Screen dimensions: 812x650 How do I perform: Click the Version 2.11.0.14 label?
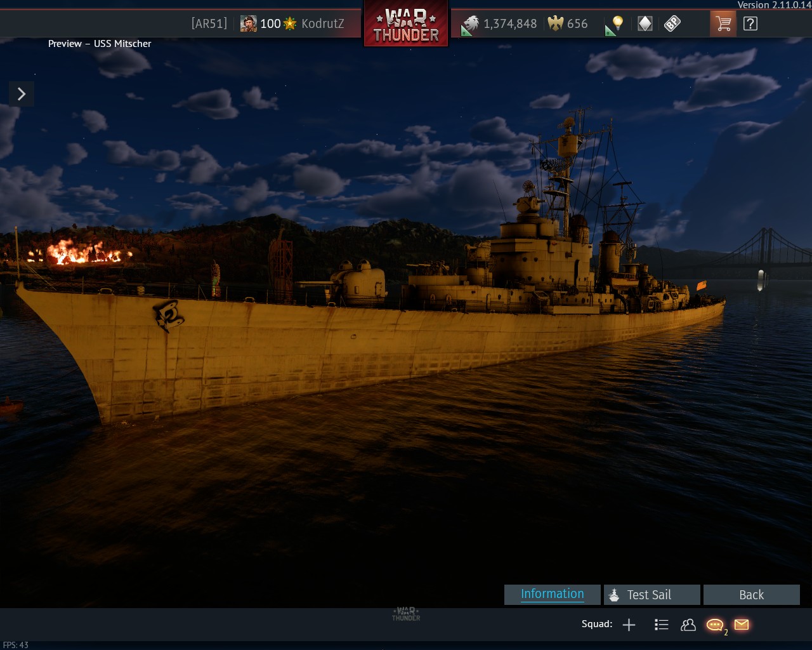point(774,5)
